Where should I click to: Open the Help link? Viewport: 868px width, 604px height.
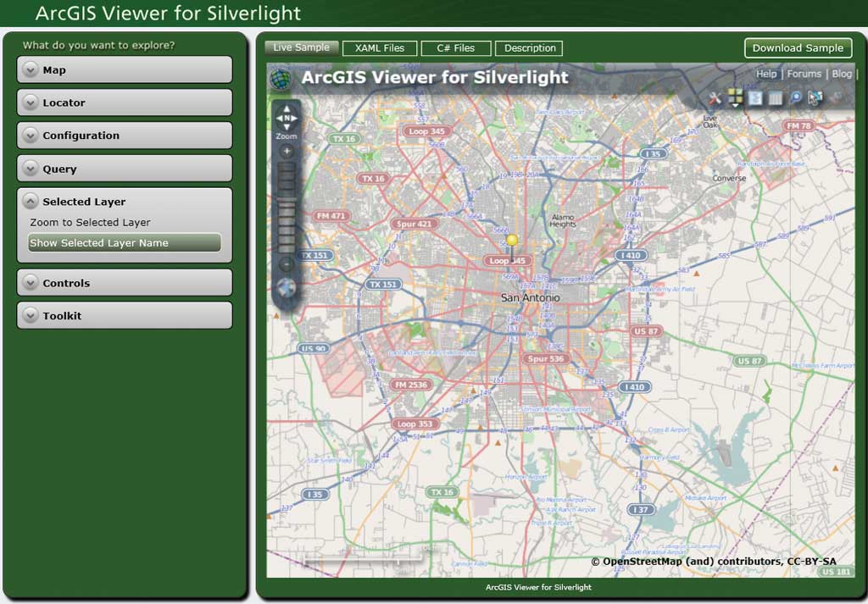click(766, 74)
